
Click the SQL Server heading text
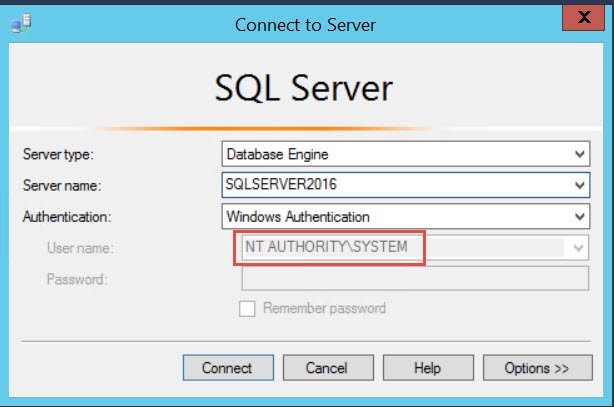click(303, 89)
